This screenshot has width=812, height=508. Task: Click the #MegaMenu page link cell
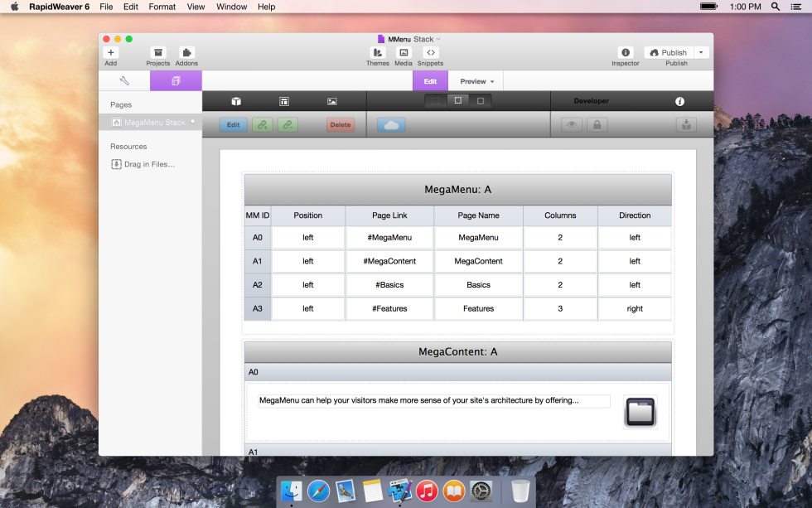389,238
